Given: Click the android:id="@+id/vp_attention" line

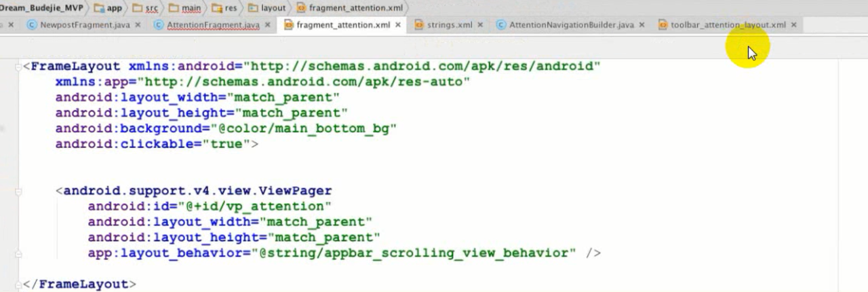Looking at the screenshot, I should pyautogui.click(x=210, y=206).
